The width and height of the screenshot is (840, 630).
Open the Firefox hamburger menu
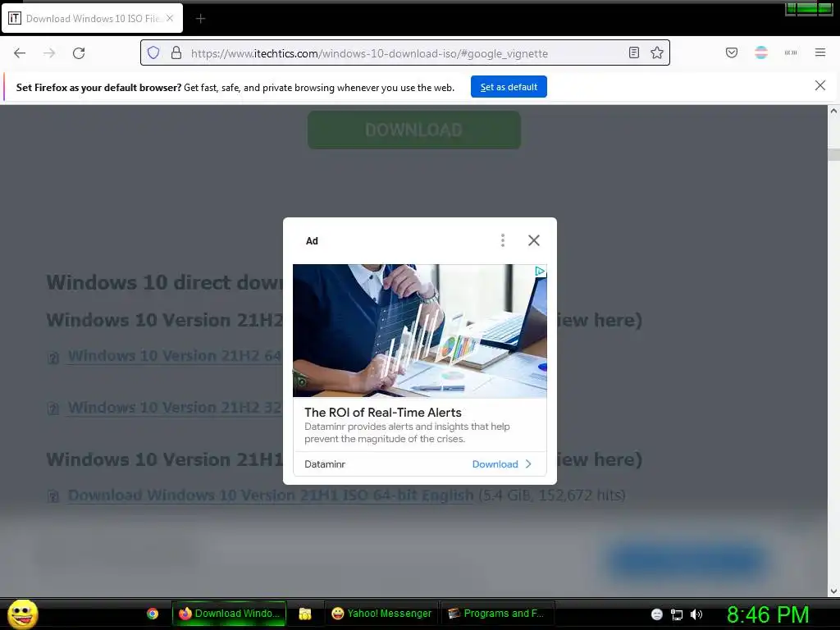tap(820, 52)
